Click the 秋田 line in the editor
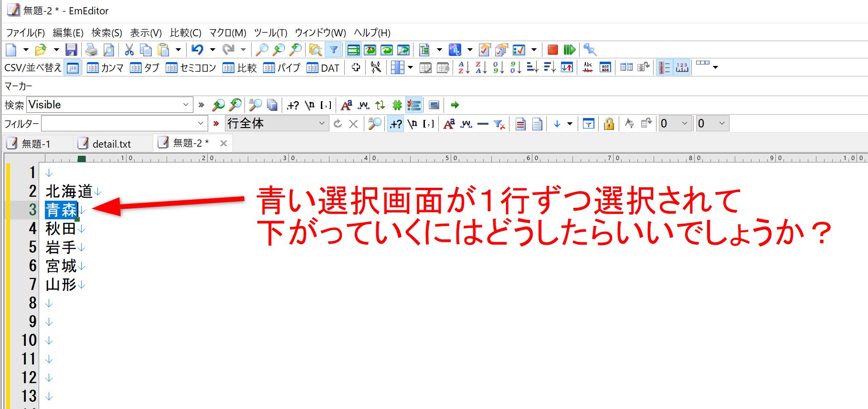Image resolution: width=868 pixels, height=409 pixels. click(61, 229)
